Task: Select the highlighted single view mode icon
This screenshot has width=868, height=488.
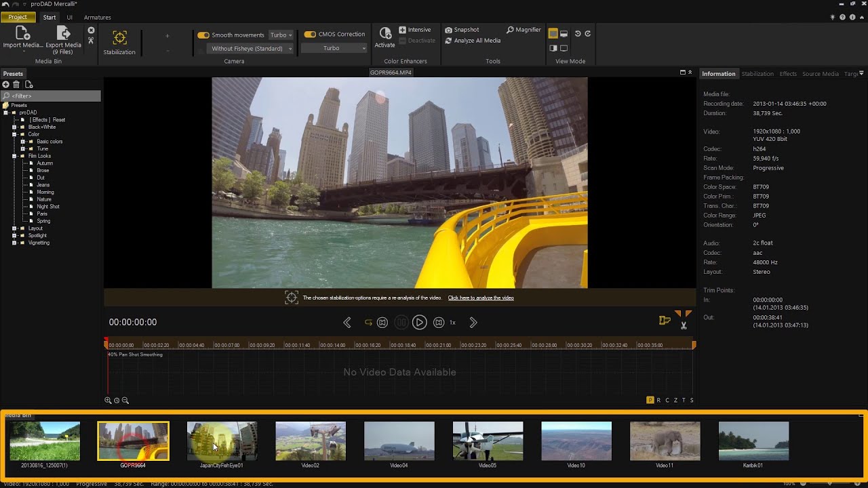Action: tap(553, 33)
